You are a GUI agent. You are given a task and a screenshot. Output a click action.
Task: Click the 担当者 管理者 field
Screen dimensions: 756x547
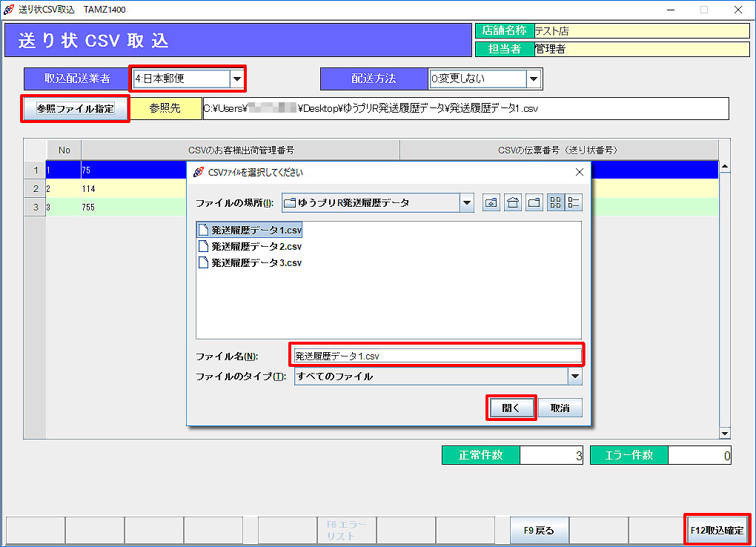click(x=642, y=49)
